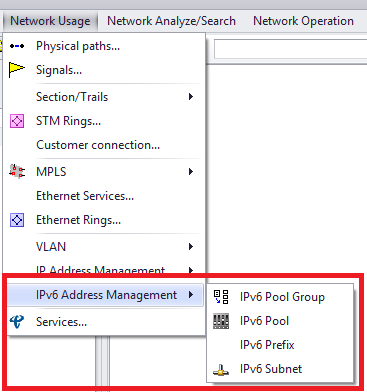This screenshot has width=367, height=392.
Task: Expand the Section/Trails submenu arrow
Action: 191,97
